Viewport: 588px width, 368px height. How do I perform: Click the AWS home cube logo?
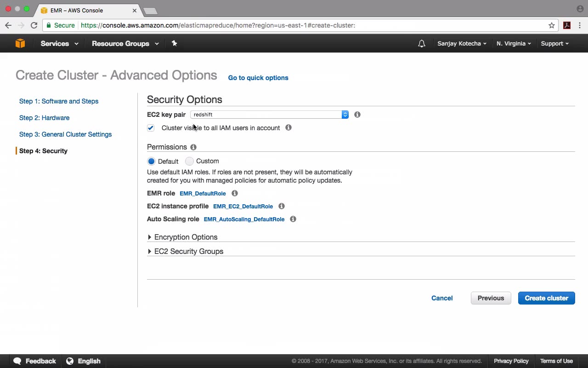(x=20, y=43)
